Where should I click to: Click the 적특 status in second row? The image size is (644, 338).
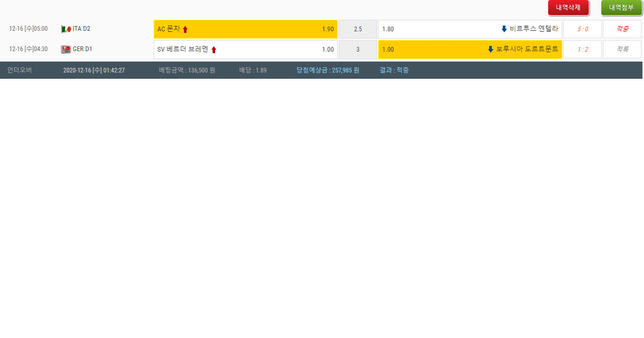pyautogui.click(x=622, y=50)
